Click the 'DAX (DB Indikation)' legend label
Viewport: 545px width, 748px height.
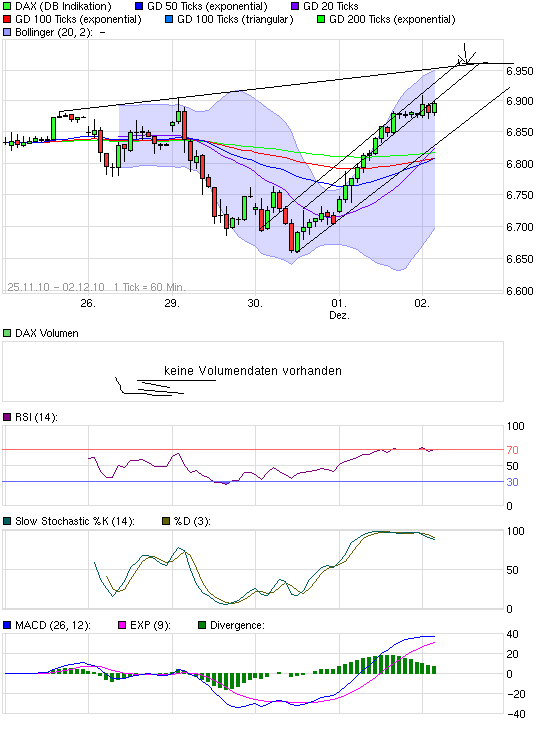click(63, 6)
